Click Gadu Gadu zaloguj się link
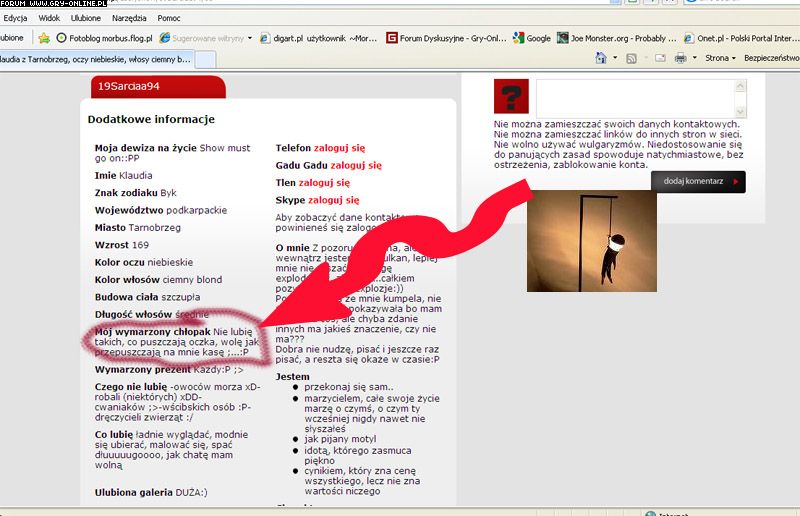Viewport: 800px width, 516px height. (x=356, y=165)
